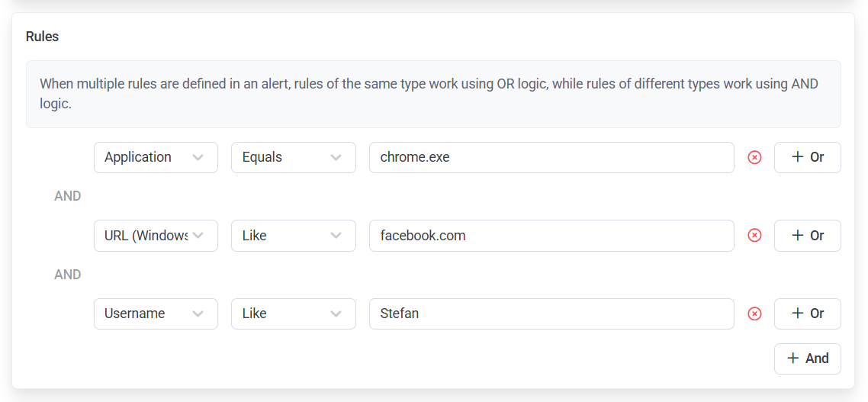Click the Rules section heading
This screenshot has width=868, height=402.
point(43,37)
